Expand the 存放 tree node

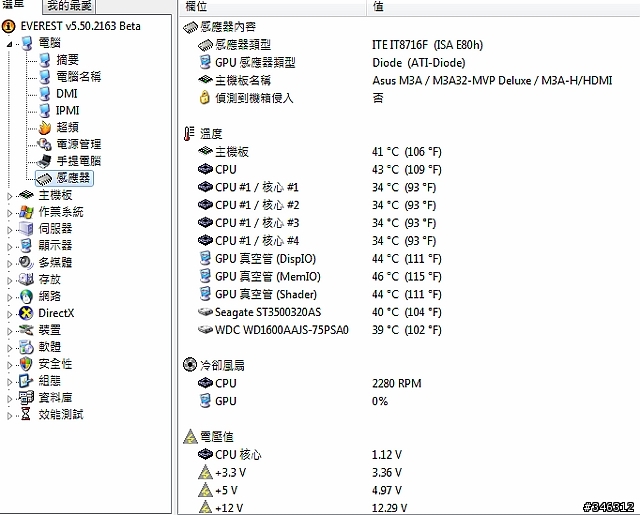click(10, 281)
